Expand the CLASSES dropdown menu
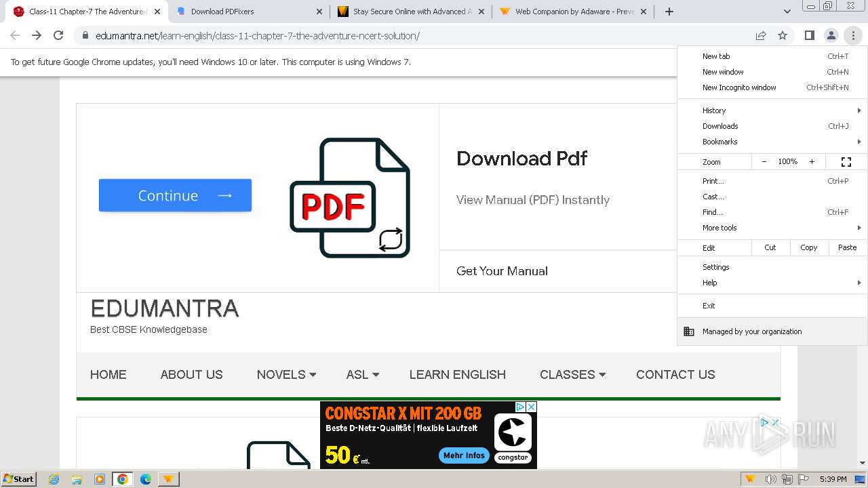This screenshot has width=868, height=488. [x=572, y=374]
